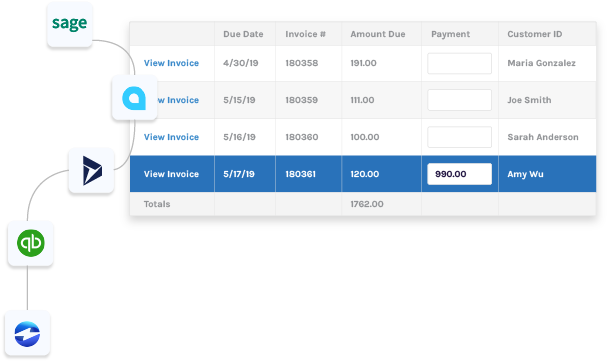Click amount due 111.00

tap(362, 100)
